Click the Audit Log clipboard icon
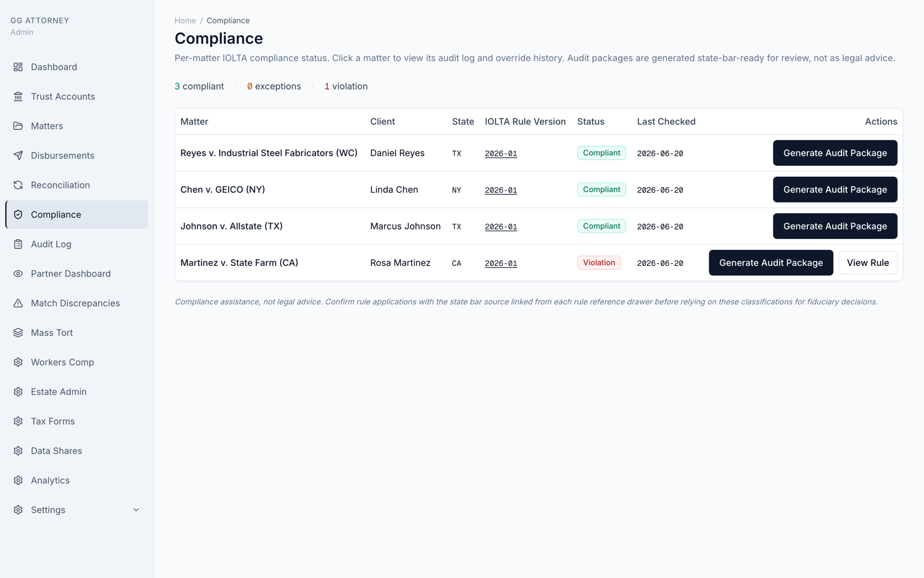 18,244
